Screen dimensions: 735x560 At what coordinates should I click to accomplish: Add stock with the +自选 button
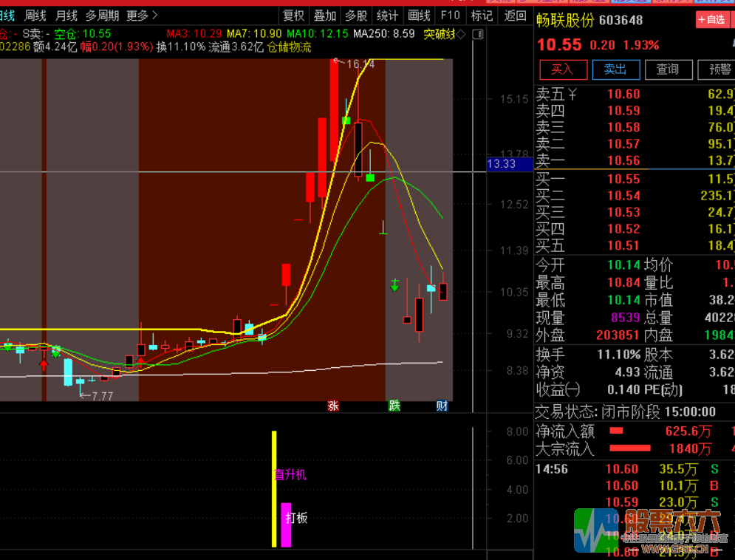[x=711, y=20]
